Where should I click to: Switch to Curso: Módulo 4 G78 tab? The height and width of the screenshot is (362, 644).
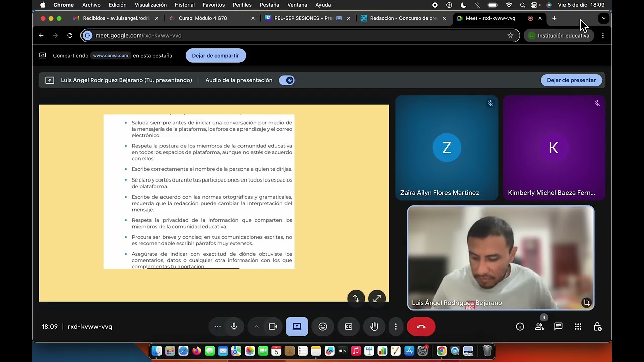[211, 18]
